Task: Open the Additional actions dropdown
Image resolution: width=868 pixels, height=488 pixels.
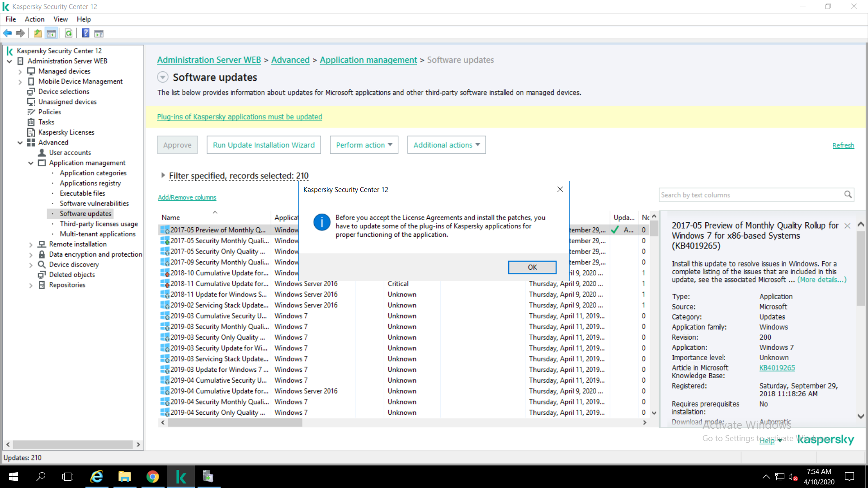Action: tap(446, 145)
